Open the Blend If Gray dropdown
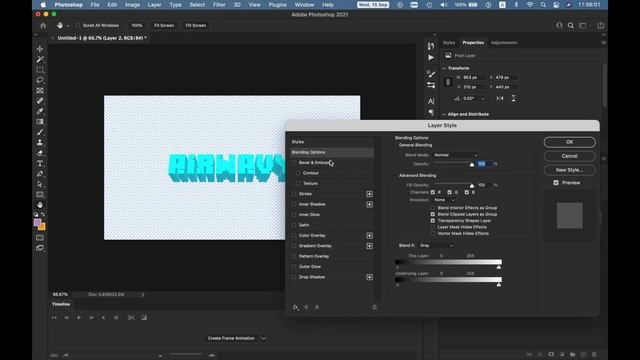 point(436,246)
